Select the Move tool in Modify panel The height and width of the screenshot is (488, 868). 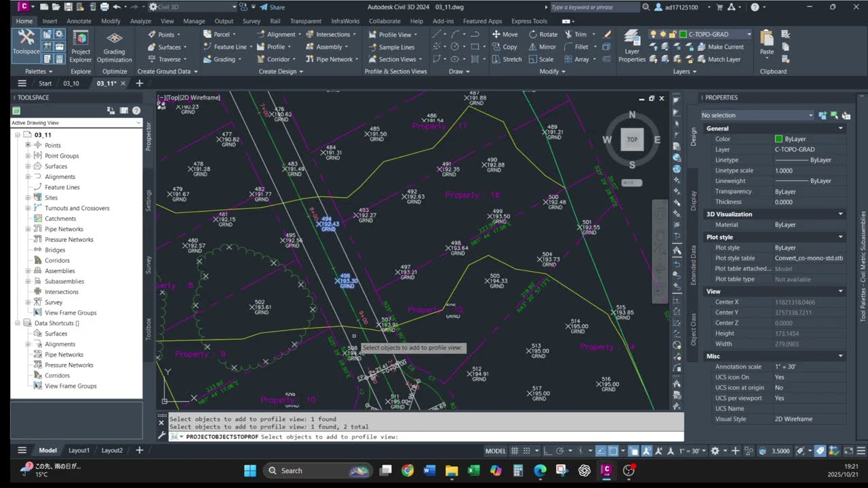505,35
